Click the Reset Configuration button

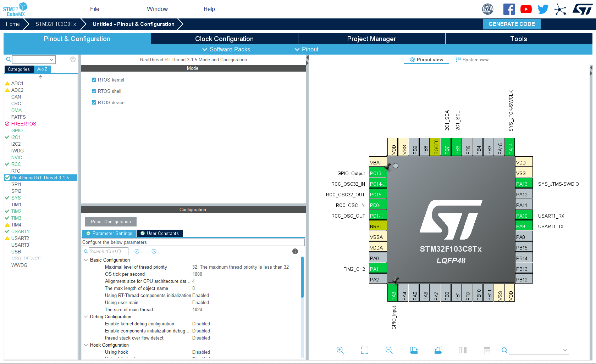(111, 222)
